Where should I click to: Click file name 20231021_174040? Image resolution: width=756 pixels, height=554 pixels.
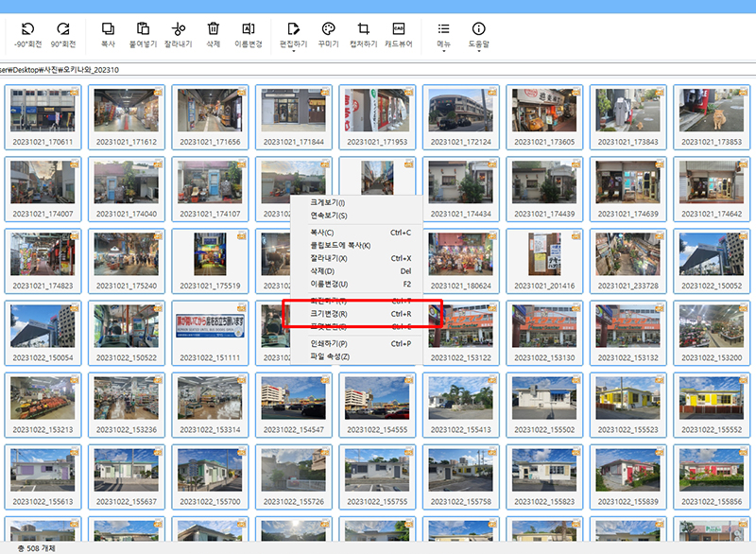[x=127, y=214]
